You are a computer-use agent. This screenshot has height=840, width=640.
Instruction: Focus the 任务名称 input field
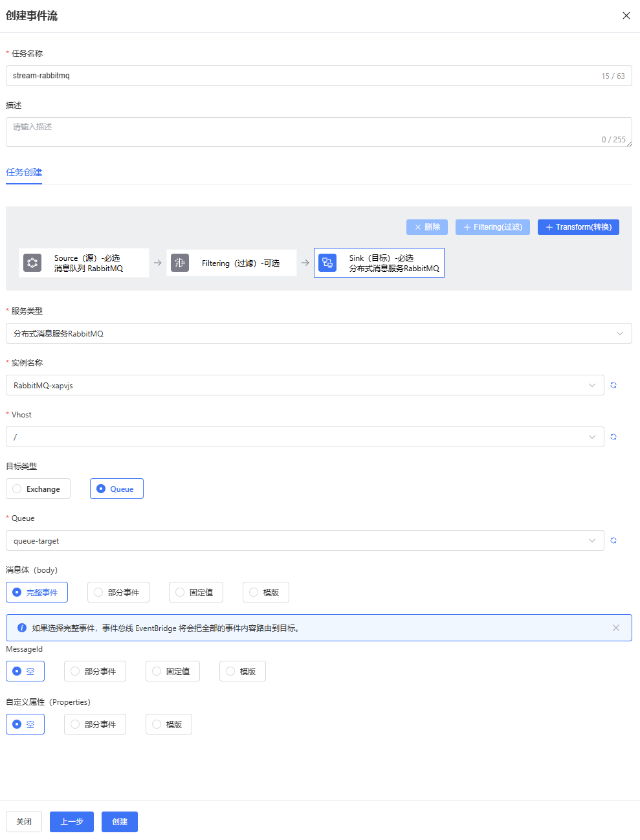pyautogui.click(x=319, y=76)
